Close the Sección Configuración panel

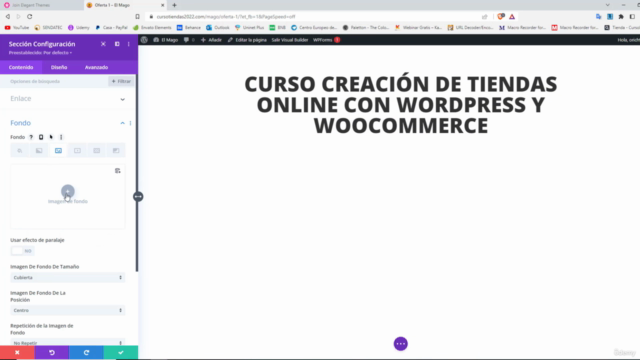(103, 44)
